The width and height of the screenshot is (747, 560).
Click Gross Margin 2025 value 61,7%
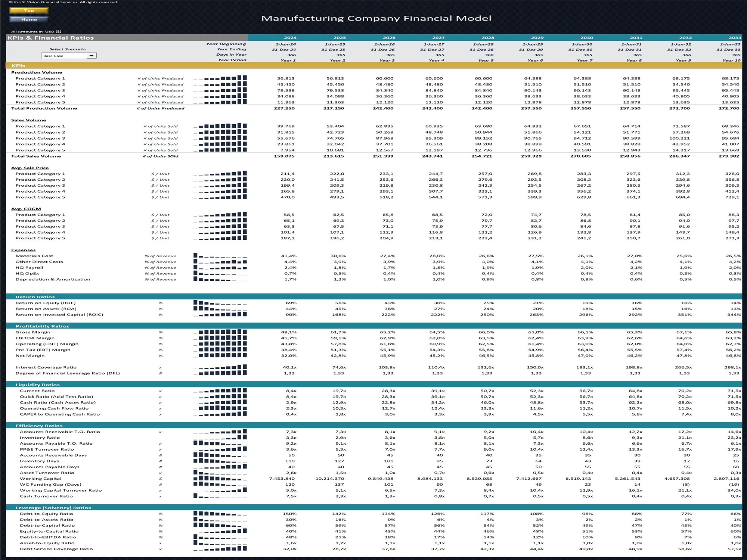tap(338, 332)
